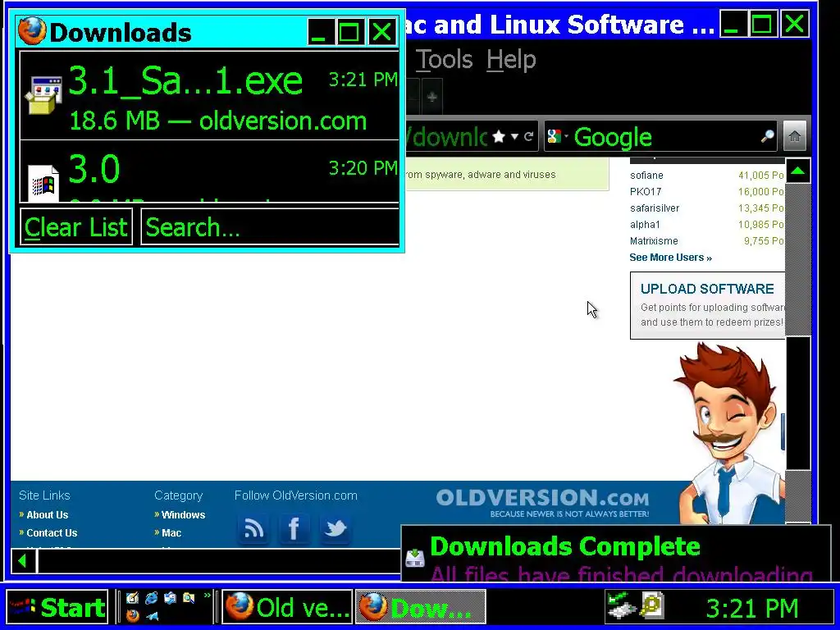Click the first quick launch notepad icon
Viewport: 840px width, 630px height.
132,598
